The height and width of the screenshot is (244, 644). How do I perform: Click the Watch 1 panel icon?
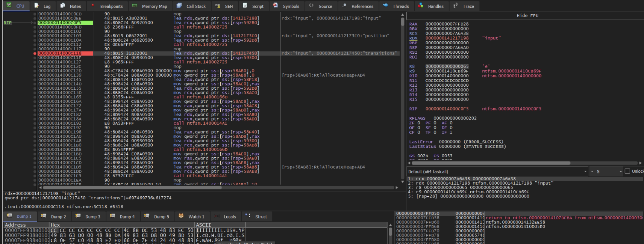click(181, 216)
